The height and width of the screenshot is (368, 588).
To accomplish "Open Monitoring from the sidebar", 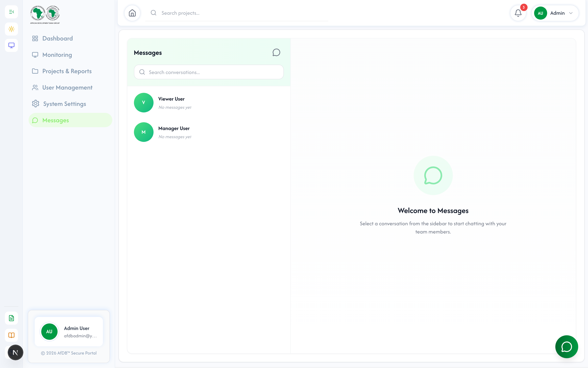I will coord(70,55).
